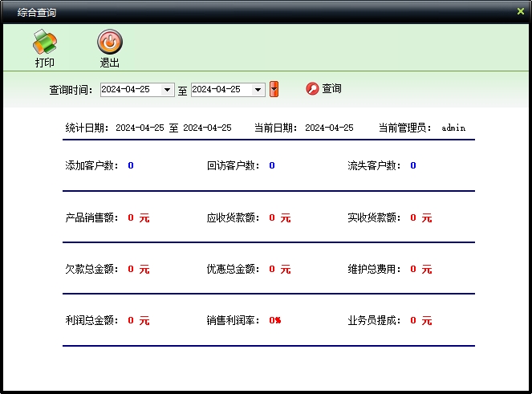Click the 利润总金额 amount
Image resolution: width=532 pixels, height=394 pixels.
138,320
